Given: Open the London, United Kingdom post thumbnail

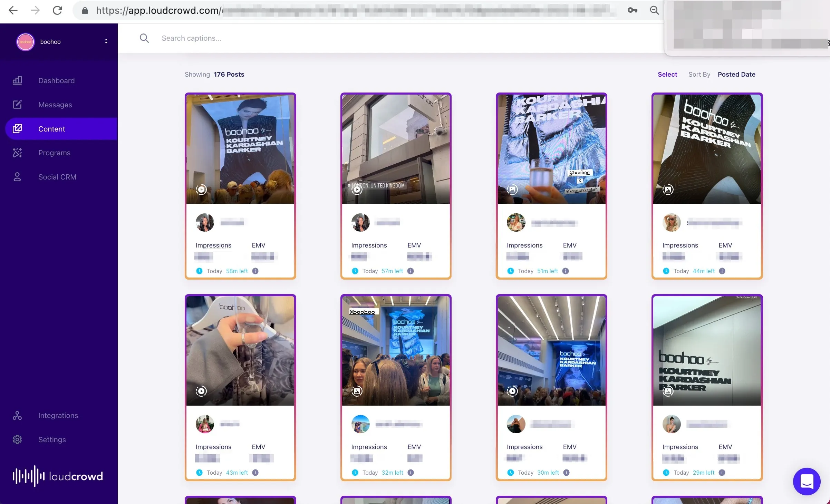Looking at the screenshot, I should point(396,149).
